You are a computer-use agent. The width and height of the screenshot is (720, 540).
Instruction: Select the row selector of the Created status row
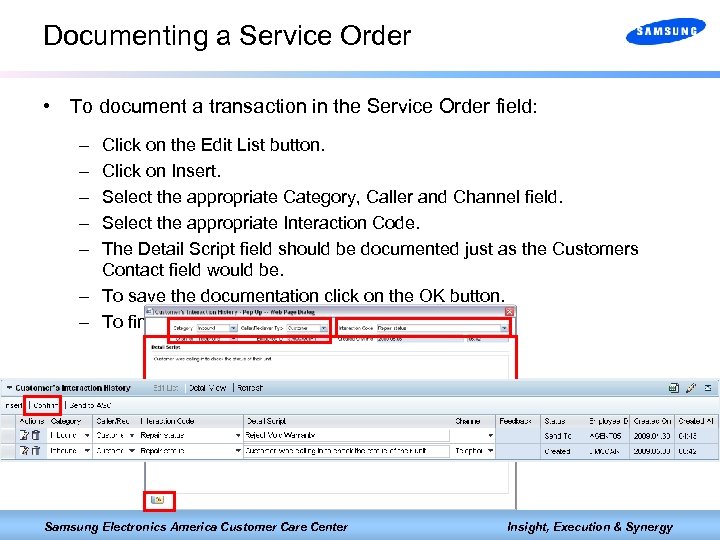click(8, 451)
